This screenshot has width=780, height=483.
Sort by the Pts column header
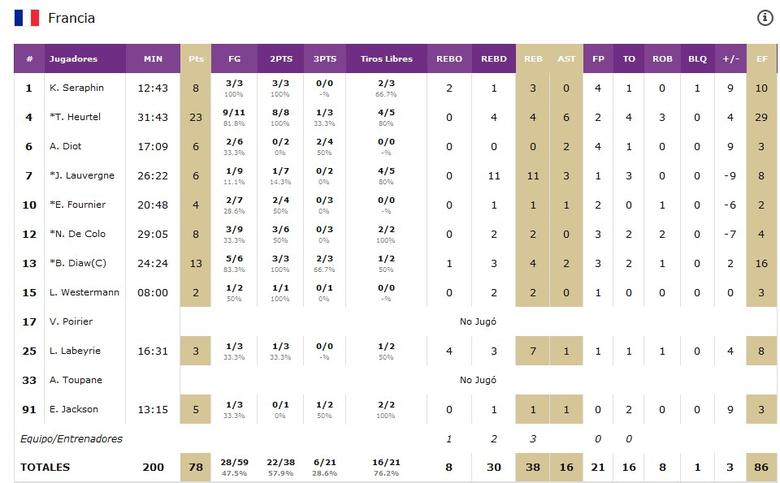point(196,59)
